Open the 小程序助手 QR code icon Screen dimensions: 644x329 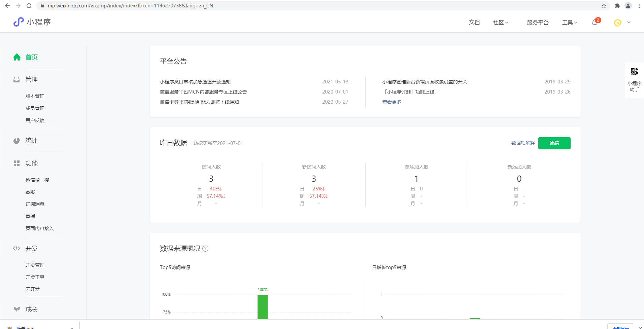[635, 72]
